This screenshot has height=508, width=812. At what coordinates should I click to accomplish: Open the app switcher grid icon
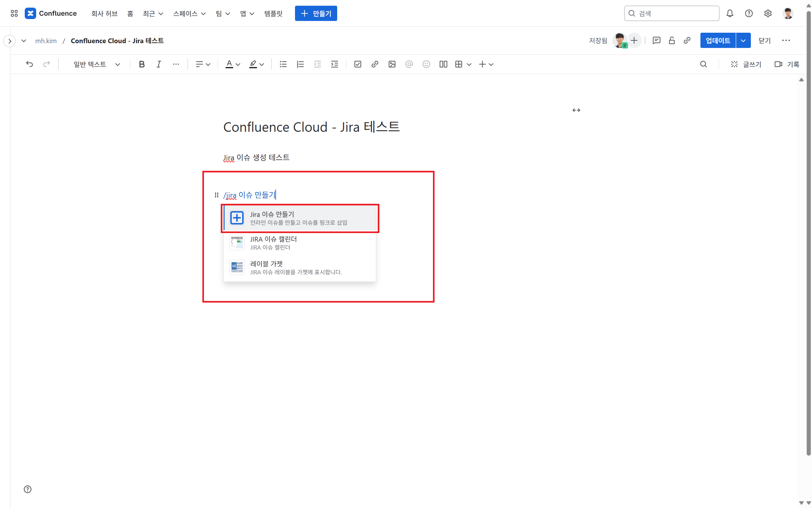tap(14, 13)
